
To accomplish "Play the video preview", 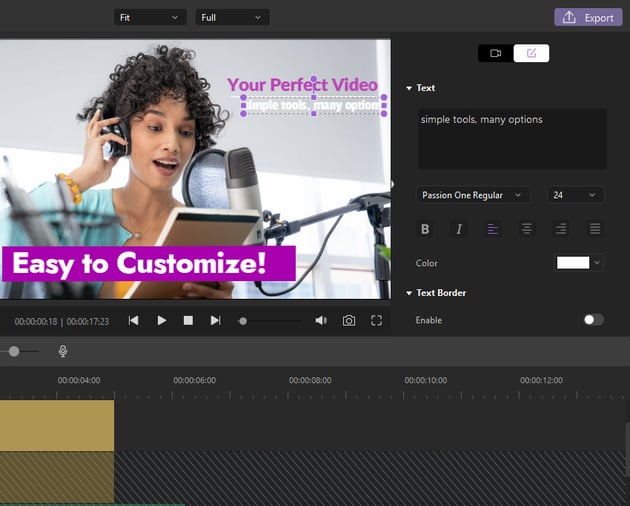I will point(162,320).
